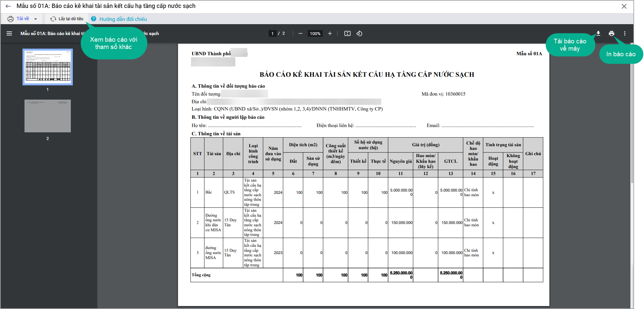644x309 pixels.
Task: Rotate the document counterclockwise
Action: pyautogui.click(x=359, y=33)
